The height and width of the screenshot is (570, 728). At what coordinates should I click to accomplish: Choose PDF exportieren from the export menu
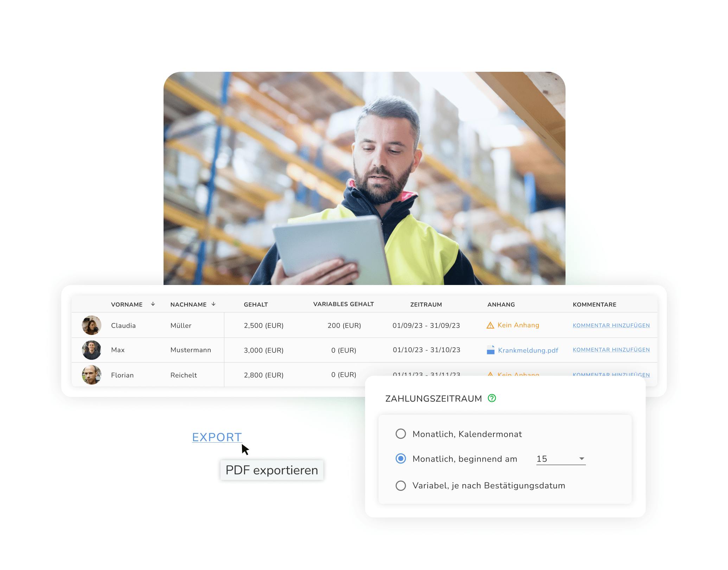[x=272, y=470]
